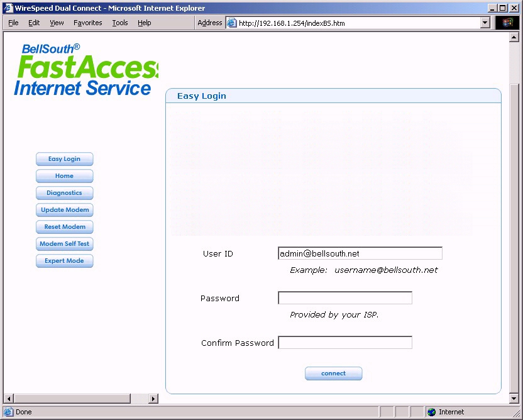This screenshot has width=523, height=420.
Task: Click the 'Provided by your ISP.' text
Action: (x=334, y=314)
